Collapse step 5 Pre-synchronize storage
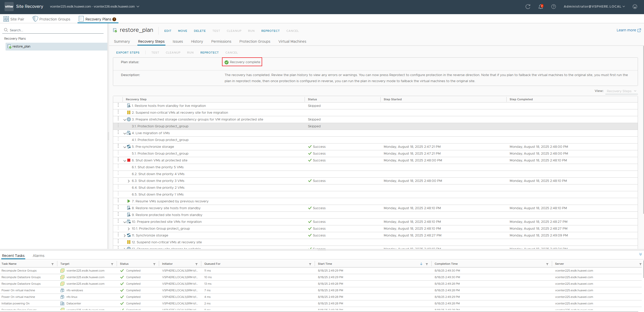The height and width of the screenshot is (312, 644). coord(125,147)
